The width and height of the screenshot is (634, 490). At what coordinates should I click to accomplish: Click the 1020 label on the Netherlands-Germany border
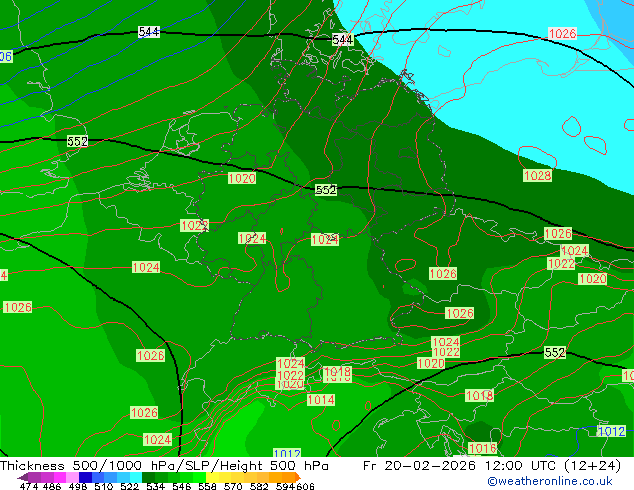pos(242,178)
